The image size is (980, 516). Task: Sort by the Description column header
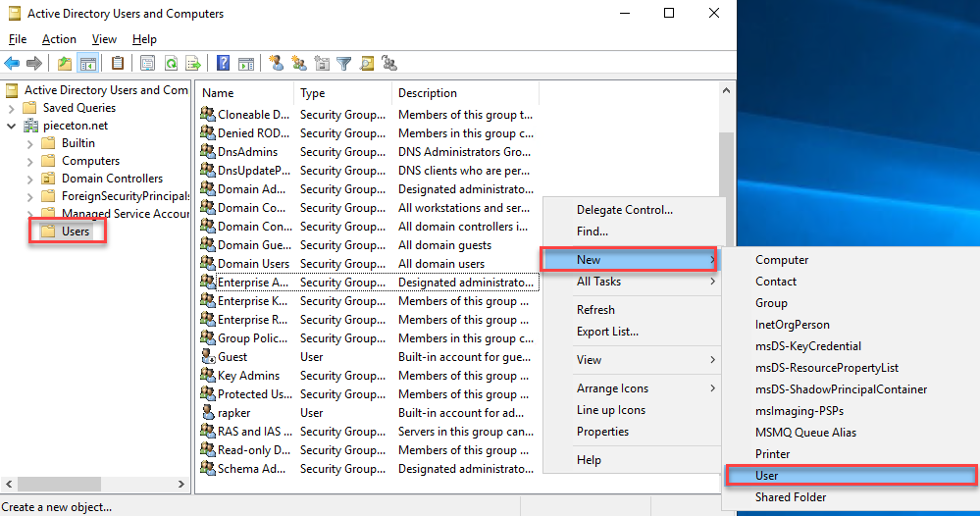point(466,93)
